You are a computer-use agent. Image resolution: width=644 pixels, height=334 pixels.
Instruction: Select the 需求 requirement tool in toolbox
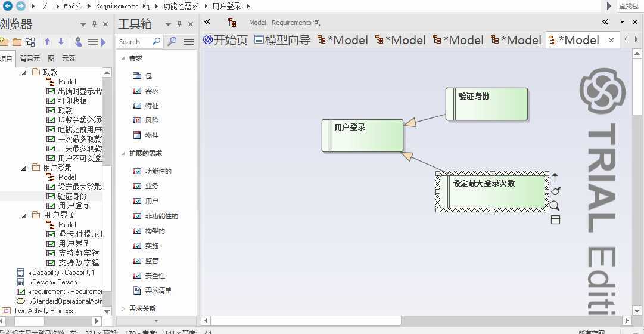[x=146, y=91]
